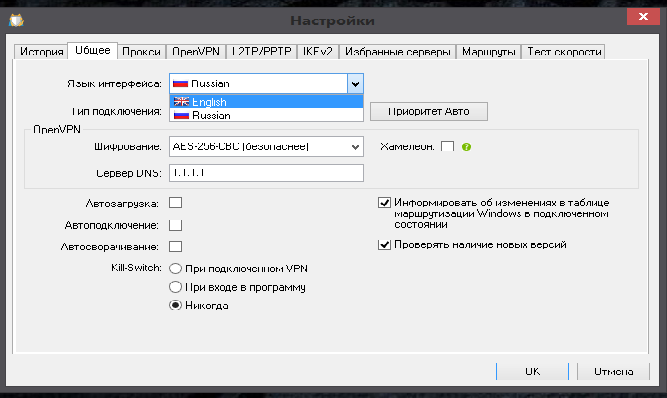Select Kill-Switch option При входе в программу
Screen dimensions: 667x398
click(175, 287)
